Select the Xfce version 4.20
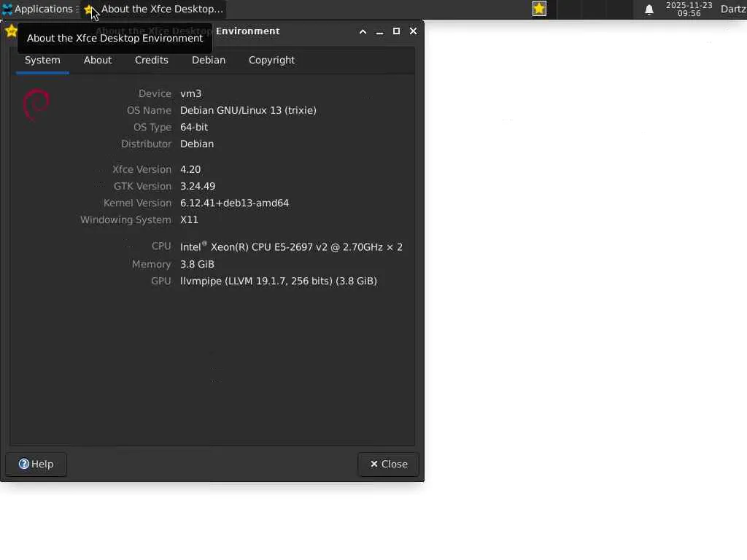This screenshot has width=747, height=560. (190, 169)
